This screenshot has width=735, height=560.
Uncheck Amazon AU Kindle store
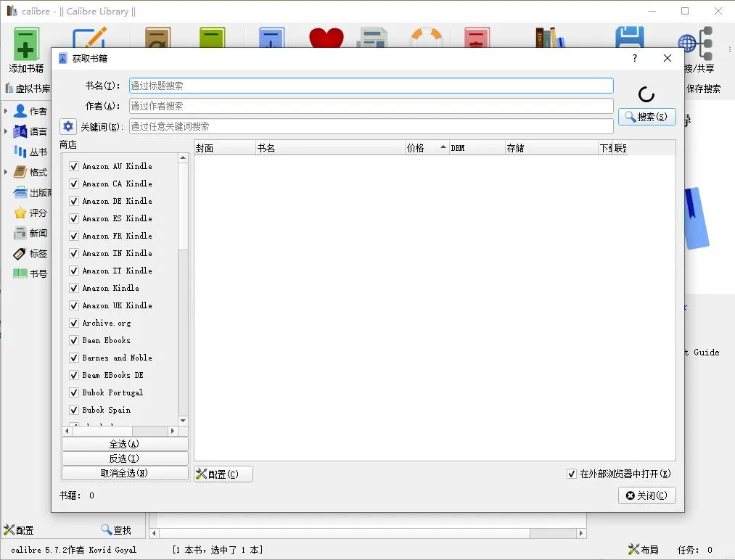tap(73, 166)
